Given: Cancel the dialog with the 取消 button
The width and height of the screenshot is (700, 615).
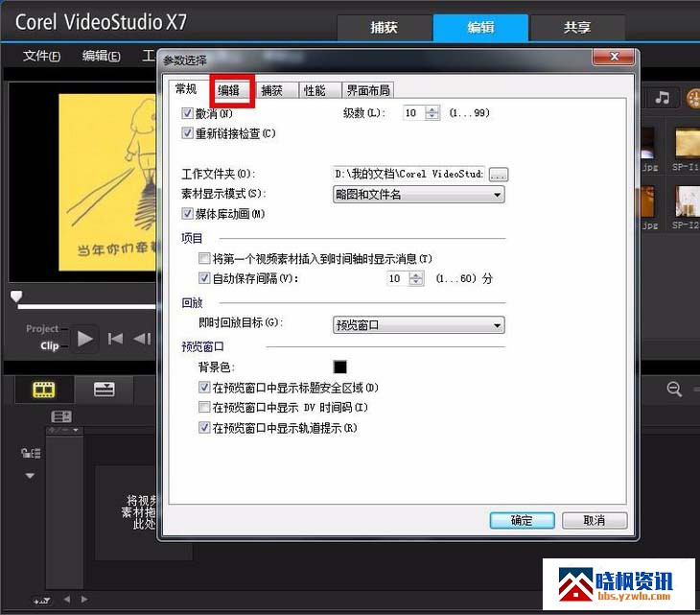Looking at the screenshot, I should pyautogui.click(x=595, y=520).
